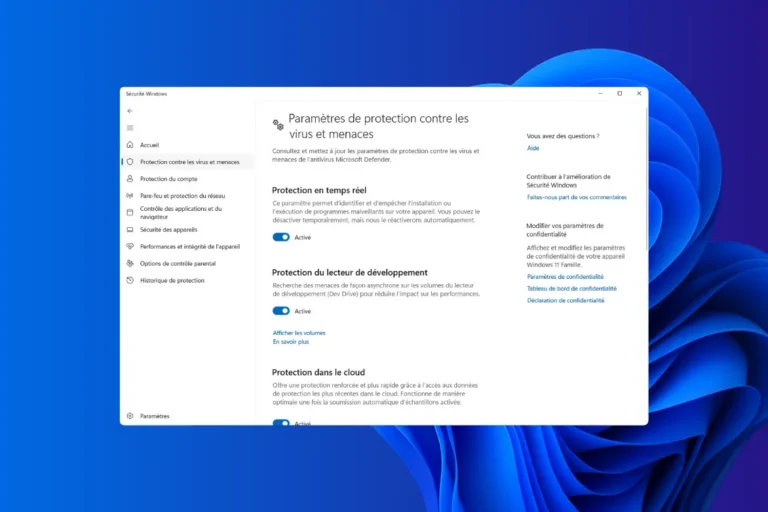The width and height of the screenshot is (768, 512).
Task: Click the vertical scrollbar of the window
Action: coord(647,179)
